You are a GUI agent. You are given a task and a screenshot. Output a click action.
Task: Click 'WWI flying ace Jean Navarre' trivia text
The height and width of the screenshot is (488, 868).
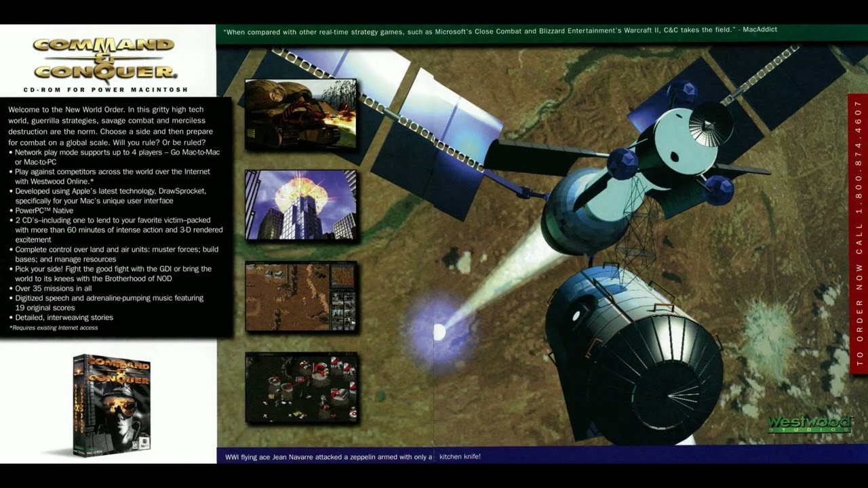(x=328, y=457)
